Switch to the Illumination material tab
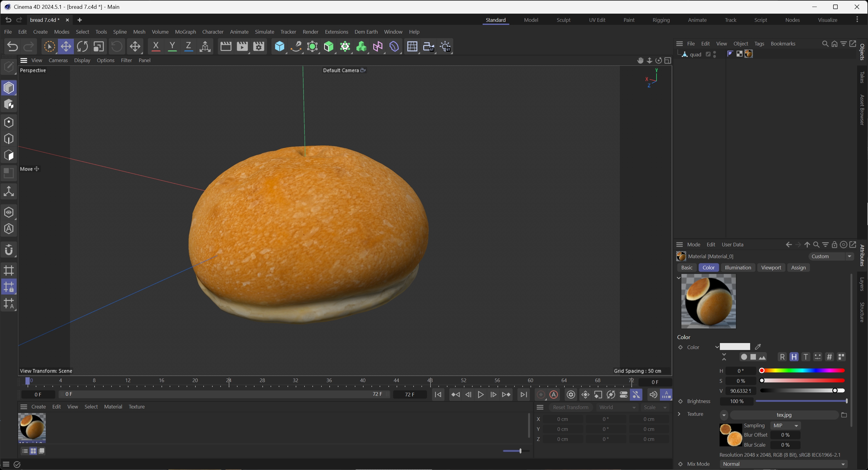The width and height of the screenshot is (868, 470). coord(738,268)
